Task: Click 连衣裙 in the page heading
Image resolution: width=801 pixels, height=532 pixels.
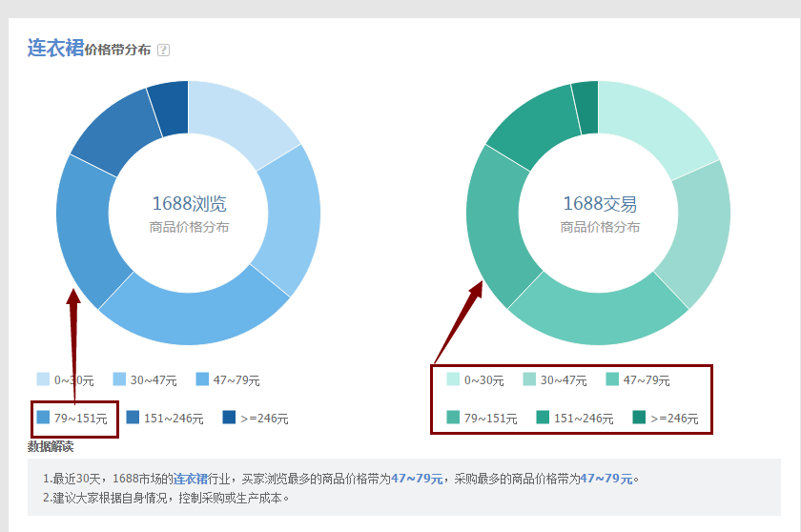Action: point(55,48)
